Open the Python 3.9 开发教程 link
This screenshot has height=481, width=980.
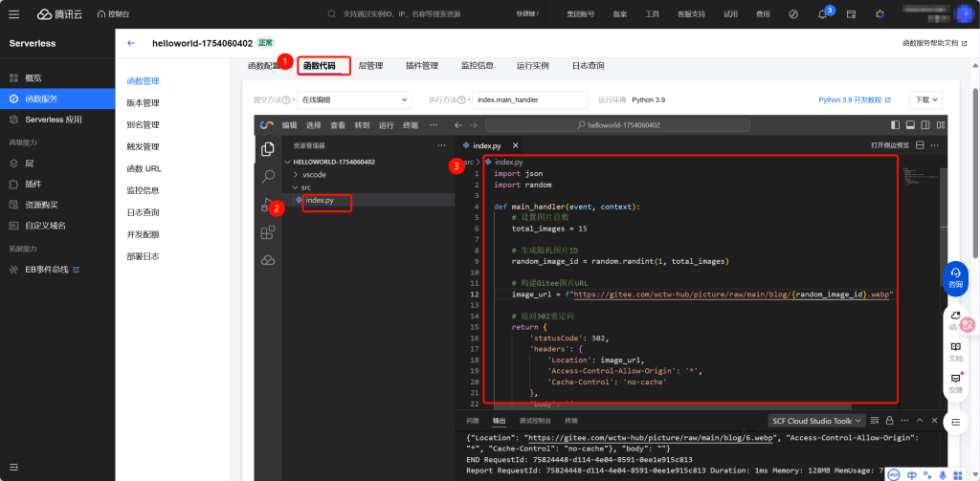point(855,99)
